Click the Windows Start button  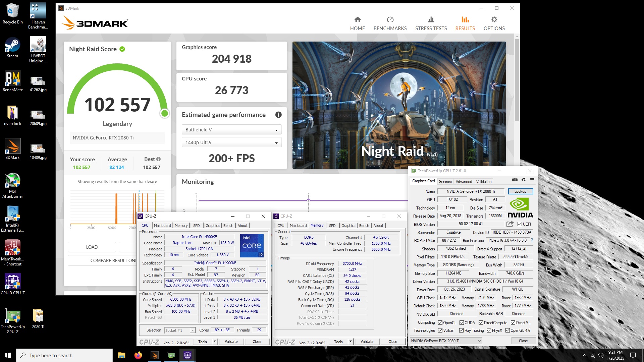click(8, 355)
